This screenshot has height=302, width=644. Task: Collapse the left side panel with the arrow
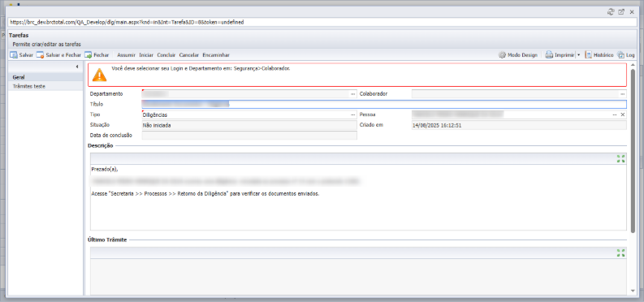[x=78, y=67]
